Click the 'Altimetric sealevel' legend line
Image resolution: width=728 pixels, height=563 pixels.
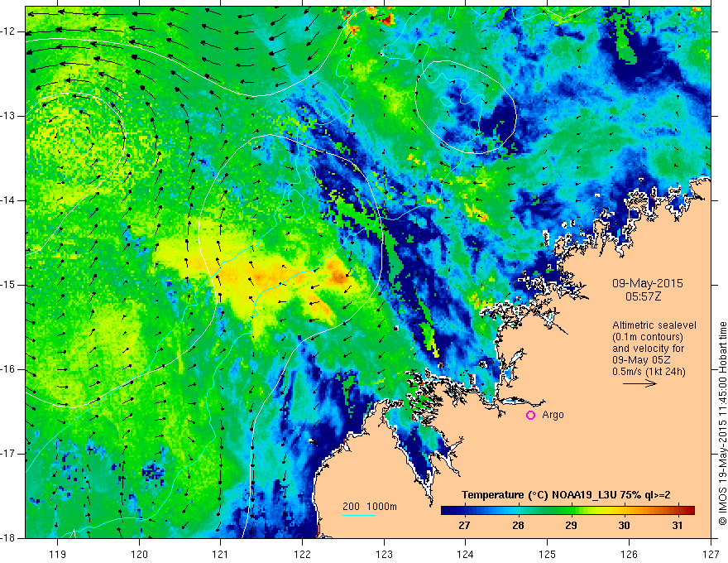654,325
